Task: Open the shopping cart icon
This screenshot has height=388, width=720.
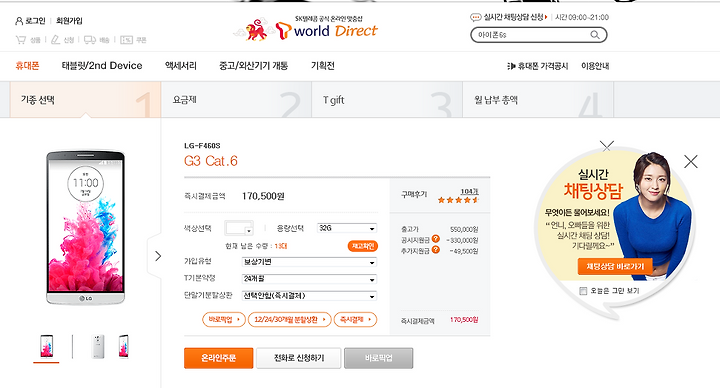Action: pyautogui.click(x=21, y=40)
